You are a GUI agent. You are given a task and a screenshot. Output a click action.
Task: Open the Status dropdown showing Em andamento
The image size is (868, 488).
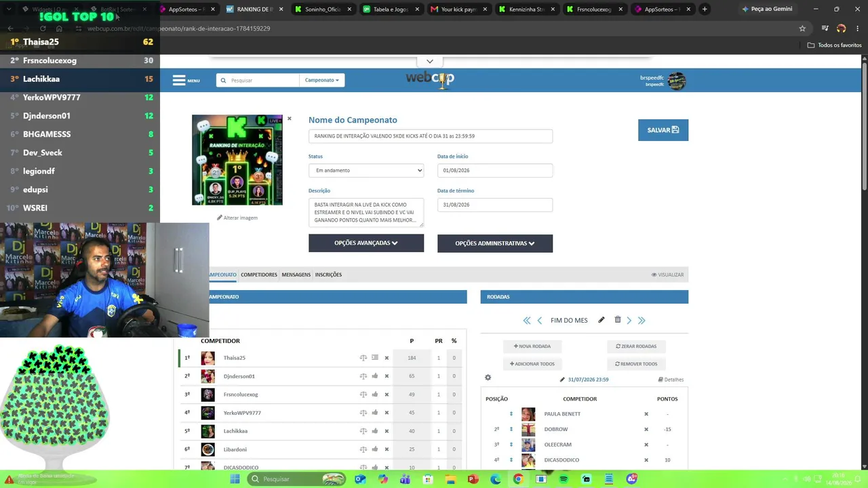[x=366, y=170]
